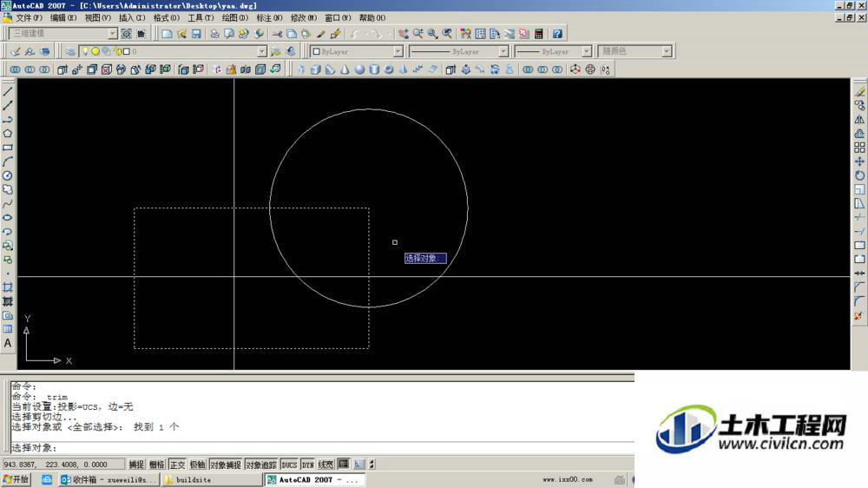Toggle DUCS in the status bar

289,465
